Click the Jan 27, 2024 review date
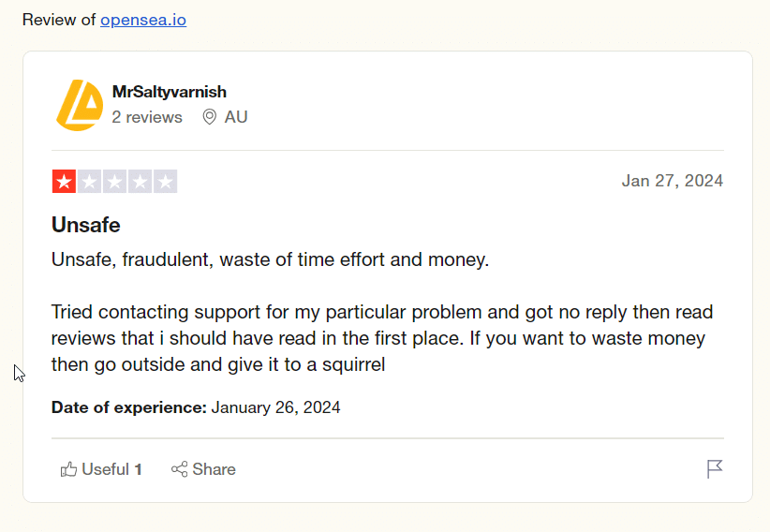 672,181
